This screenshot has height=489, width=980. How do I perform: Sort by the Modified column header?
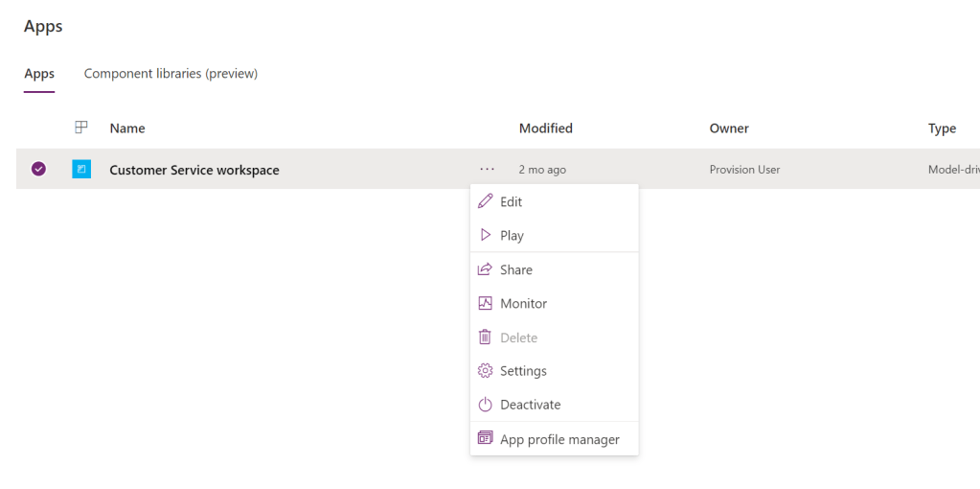point(545,128)
